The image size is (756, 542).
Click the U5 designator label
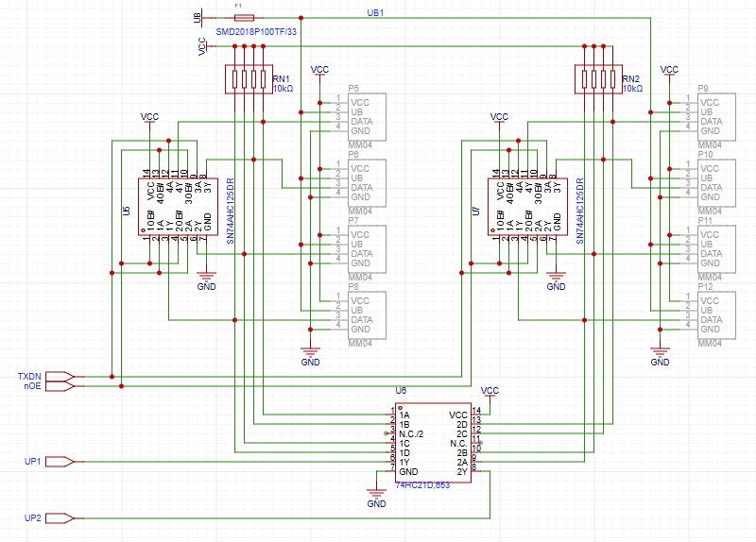(x=127, y=211)
